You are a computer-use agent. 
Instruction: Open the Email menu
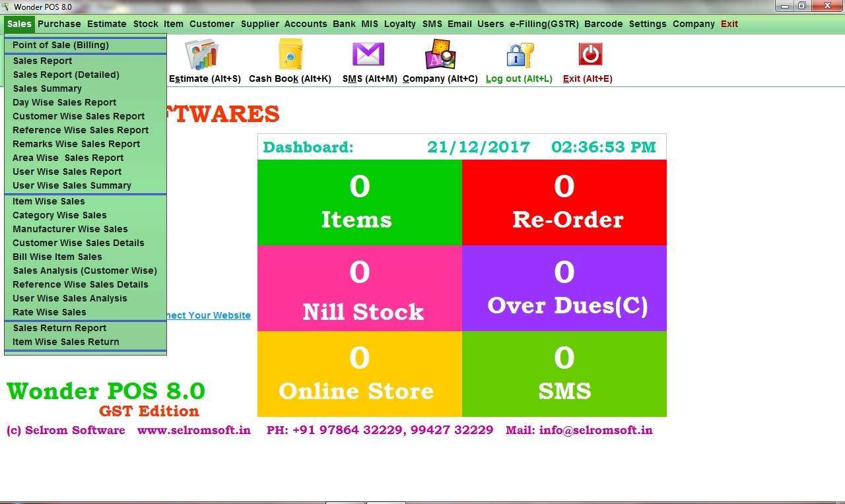tap(459, 24)
